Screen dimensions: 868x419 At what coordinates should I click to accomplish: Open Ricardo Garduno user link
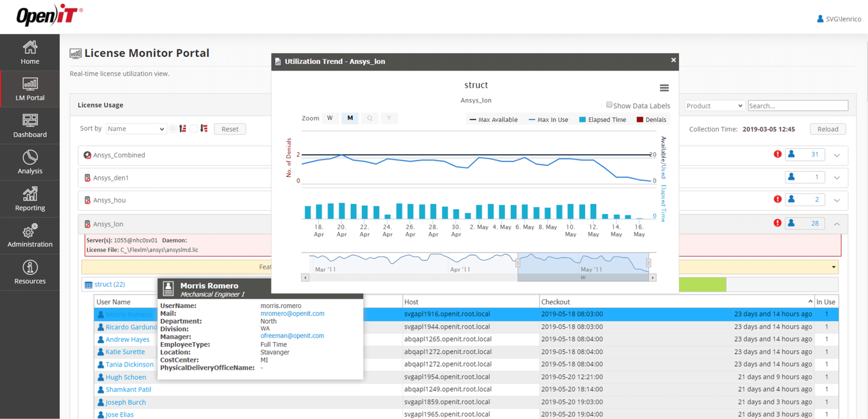[131, 327]
